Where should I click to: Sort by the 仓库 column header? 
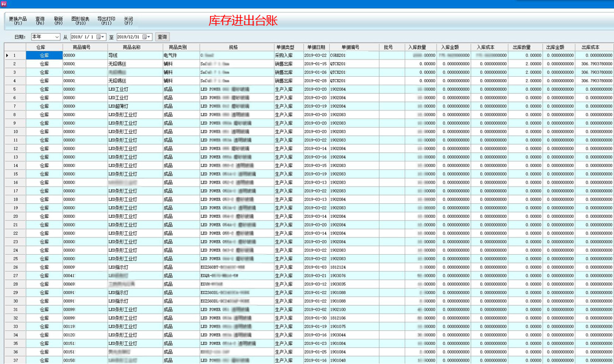tap(44, 47)
